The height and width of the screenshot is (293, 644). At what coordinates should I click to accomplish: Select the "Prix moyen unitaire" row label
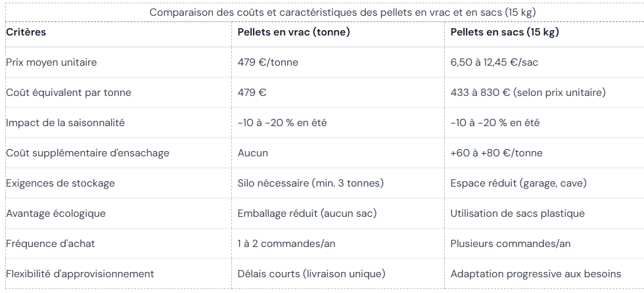click(51, 62)
